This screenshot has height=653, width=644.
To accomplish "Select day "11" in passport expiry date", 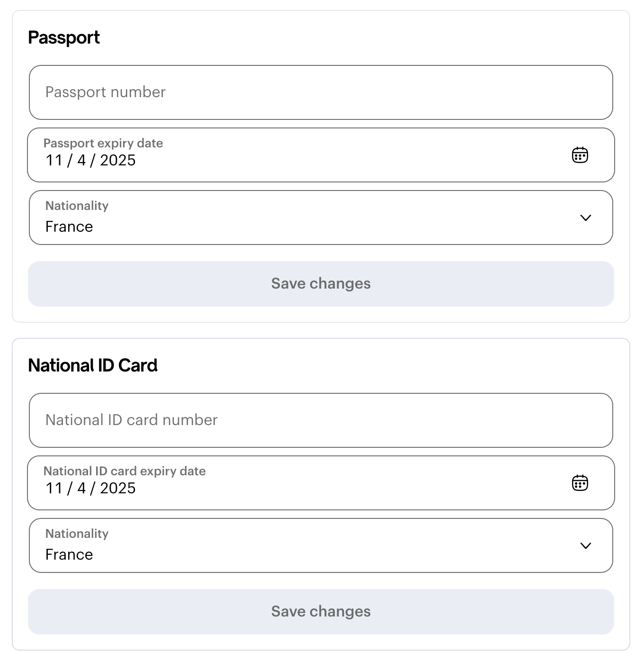I will (x=54, y=161).
